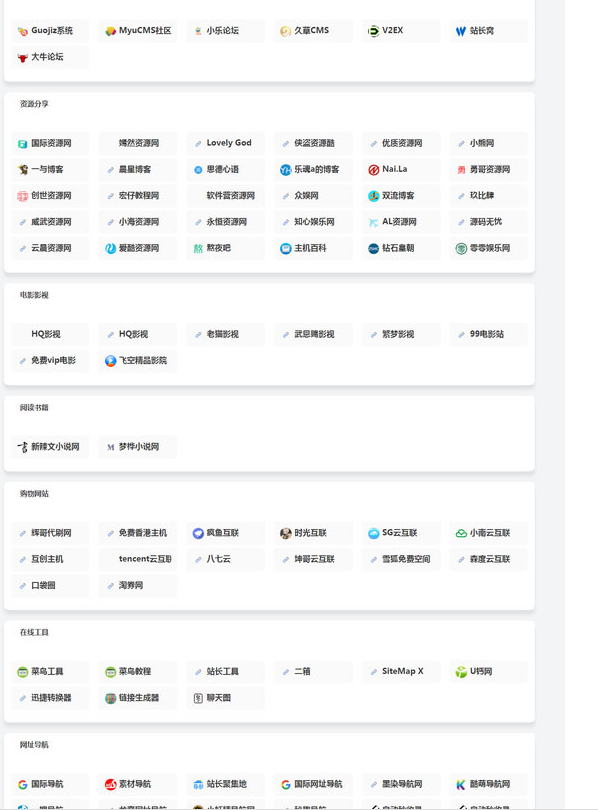The image size is (598, 810).
Task: Click the YH icon of 乐魂a的博客
Action: (x=286, y=170)
